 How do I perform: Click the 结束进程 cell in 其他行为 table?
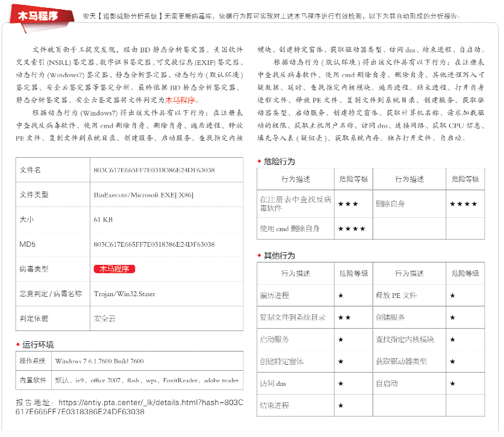tap(296, 406)
